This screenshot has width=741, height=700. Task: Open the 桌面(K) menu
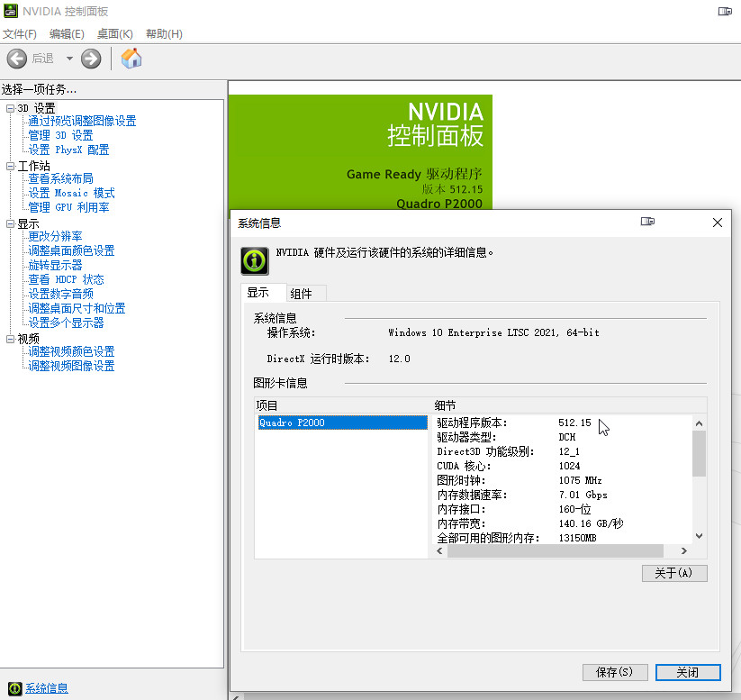pyautogui.click(x=115, y=34)
